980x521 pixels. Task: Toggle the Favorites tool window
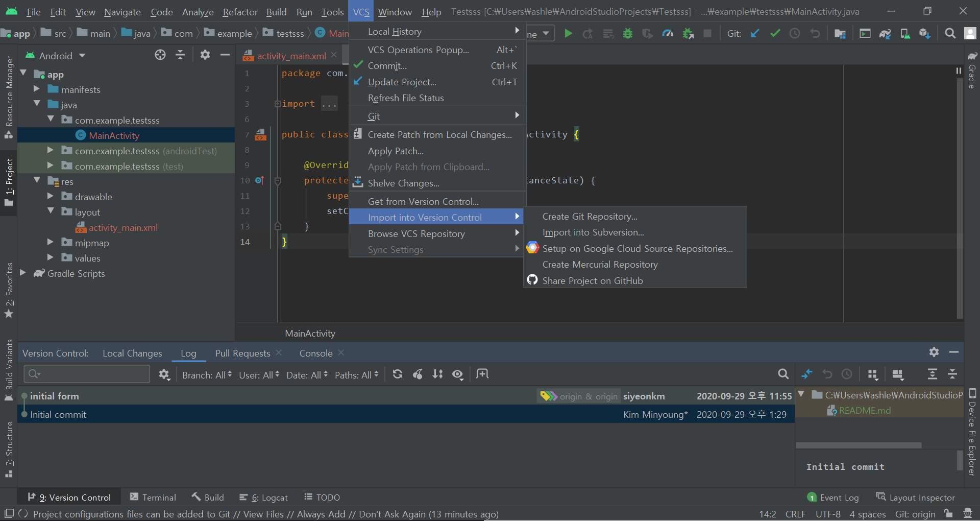coord(9,290)
